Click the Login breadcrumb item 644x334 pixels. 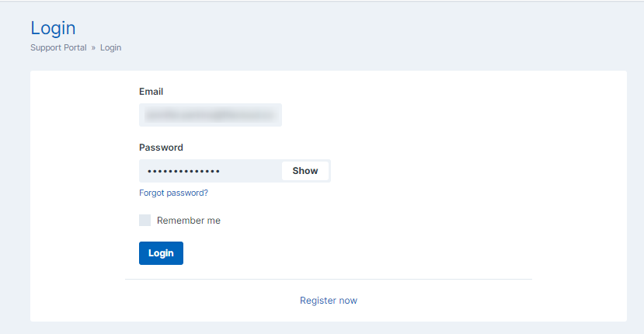110,47
